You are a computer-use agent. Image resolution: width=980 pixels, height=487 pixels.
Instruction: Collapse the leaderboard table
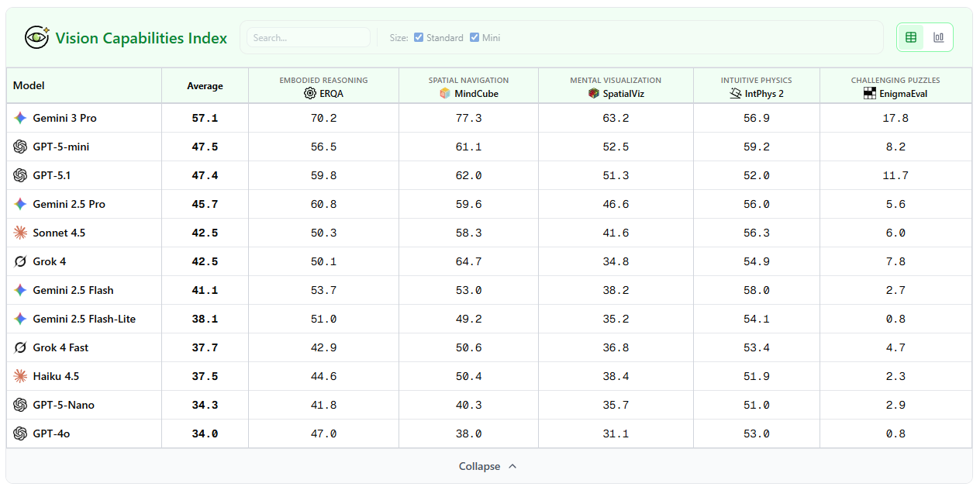(480, 466)
